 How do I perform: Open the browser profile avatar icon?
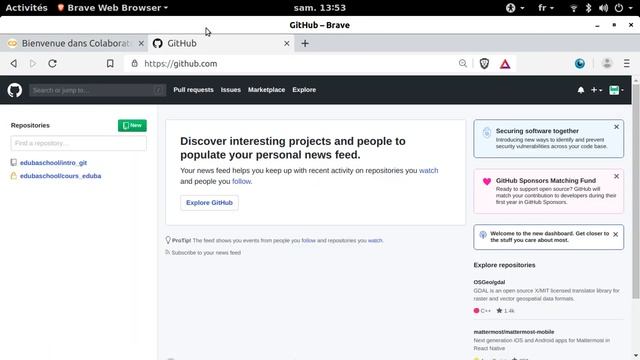click(x=607, y=64)
